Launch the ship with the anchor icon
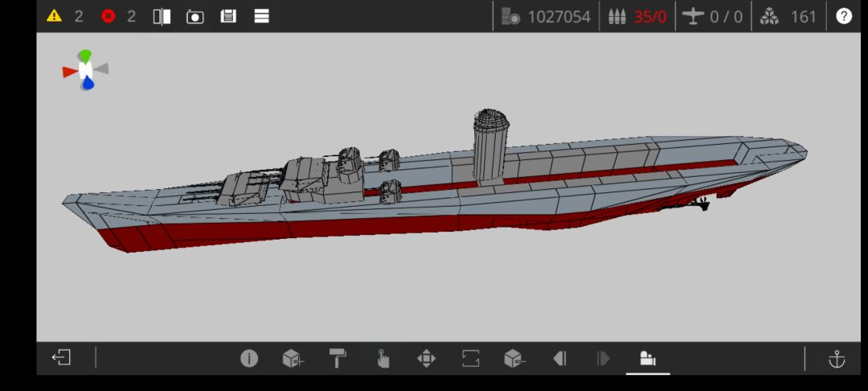 [837, 358]
